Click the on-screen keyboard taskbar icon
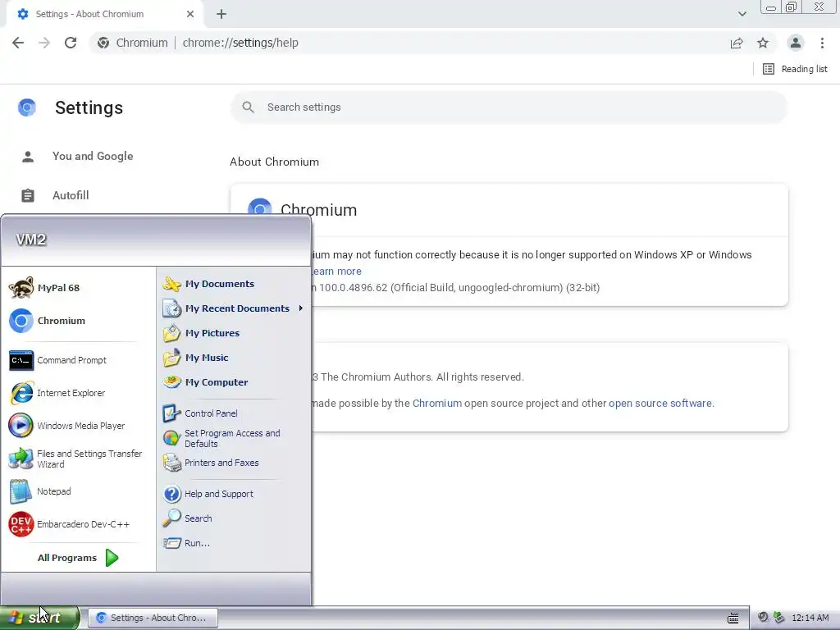The image size is (840, 630). point(733,619)
